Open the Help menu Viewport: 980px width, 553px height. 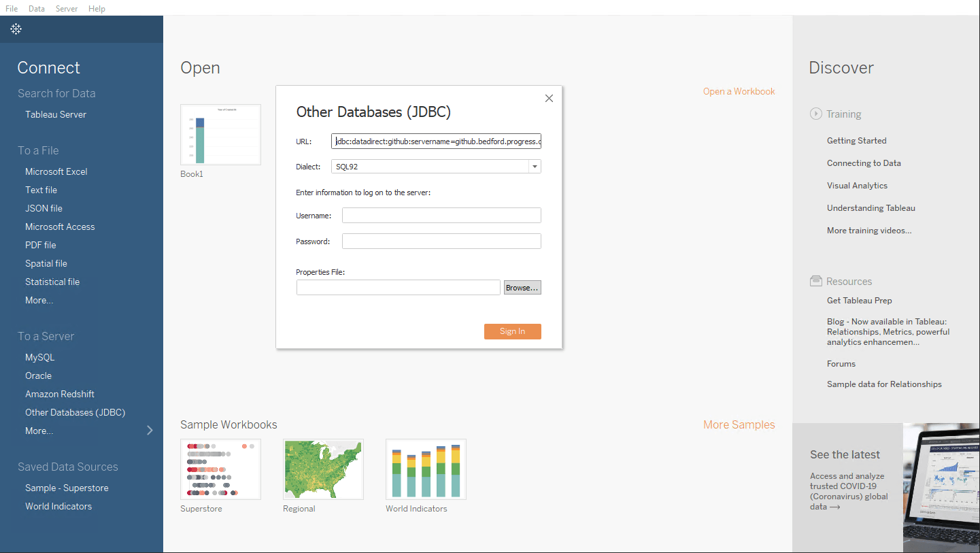coord(97,9)
